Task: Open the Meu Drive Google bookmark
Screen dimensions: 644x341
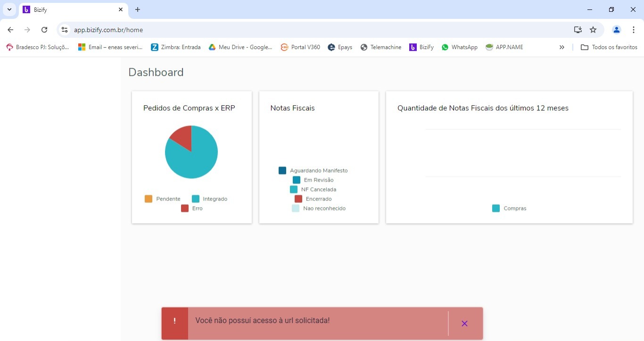Action: pos(240,47)
